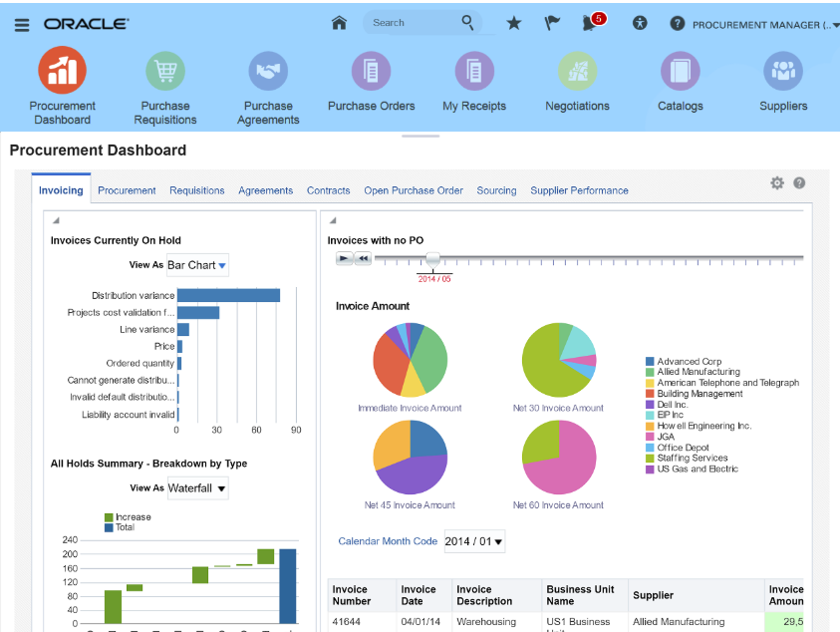The height and width of the screenshot is (632, 840).
Task: Collapse the Invoices with no PO section
Action: pos(333,220)
